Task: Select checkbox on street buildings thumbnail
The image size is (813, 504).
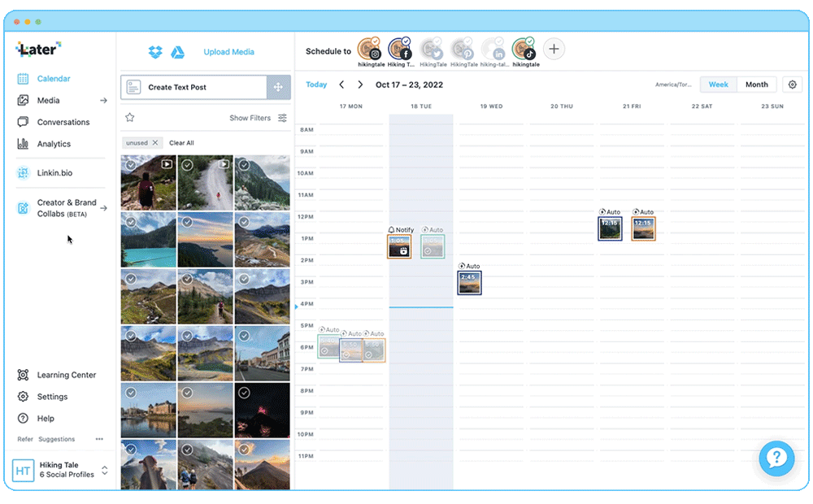Action: 244,336
